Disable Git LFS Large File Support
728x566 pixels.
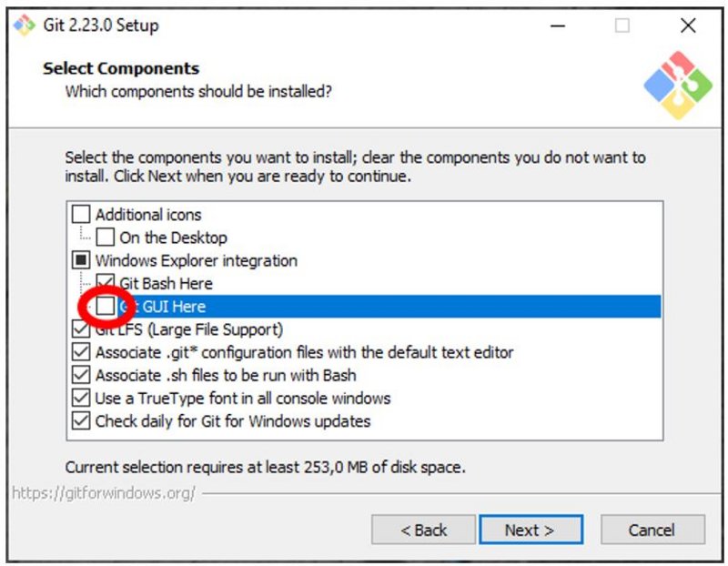(81, 329)
